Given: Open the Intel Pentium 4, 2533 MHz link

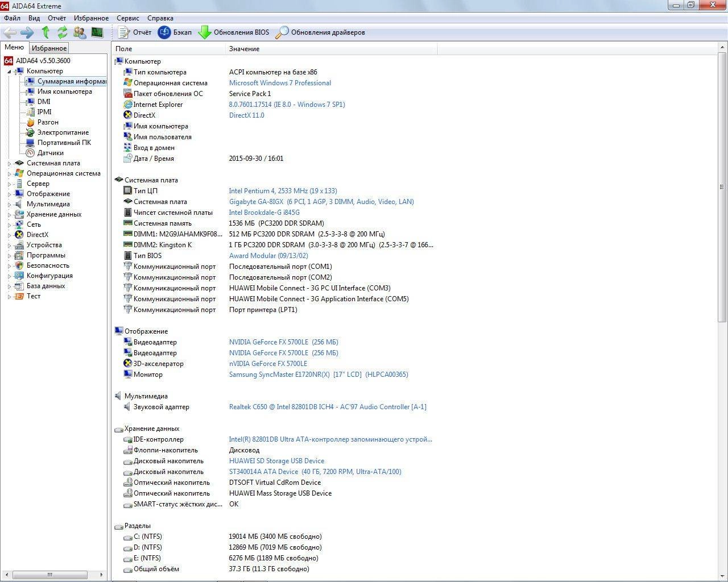Looking at the screenshot, I should (x=283, y=191).
